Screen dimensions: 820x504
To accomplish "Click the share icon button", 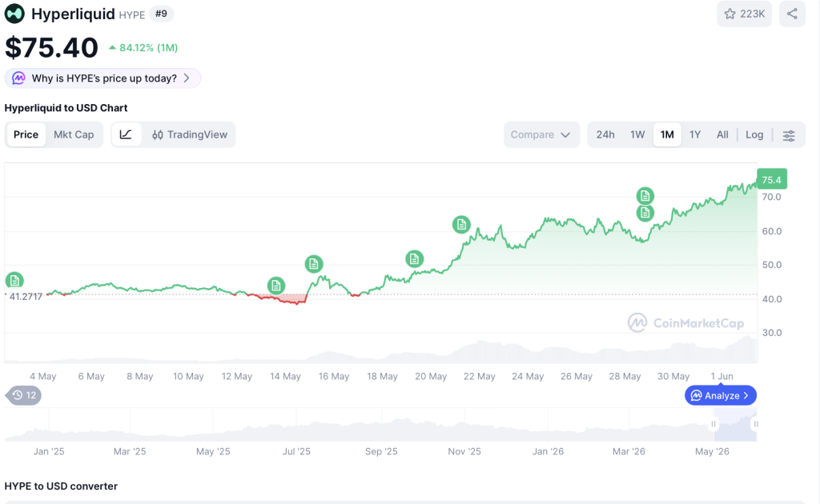I will click(792, 14).
